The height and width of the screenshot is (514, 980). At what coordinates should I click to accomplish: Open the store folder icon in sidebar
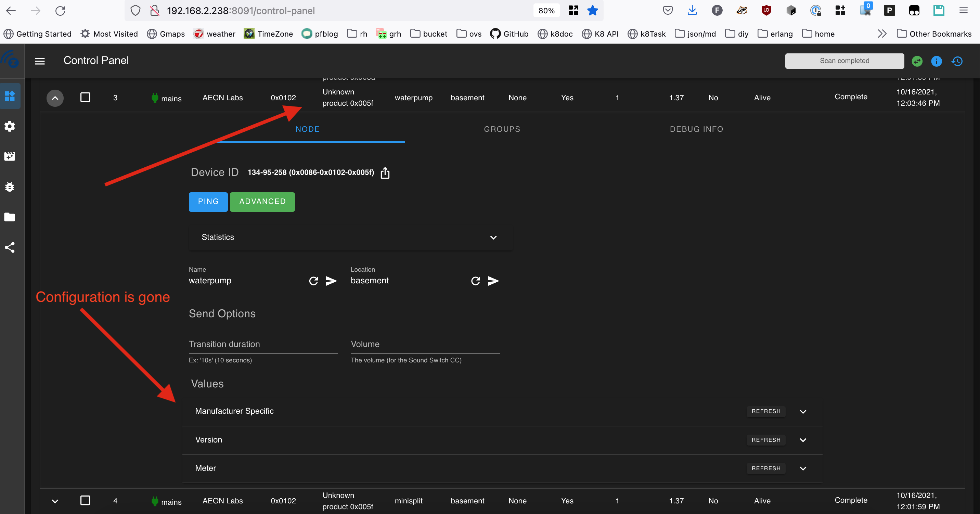10,217
